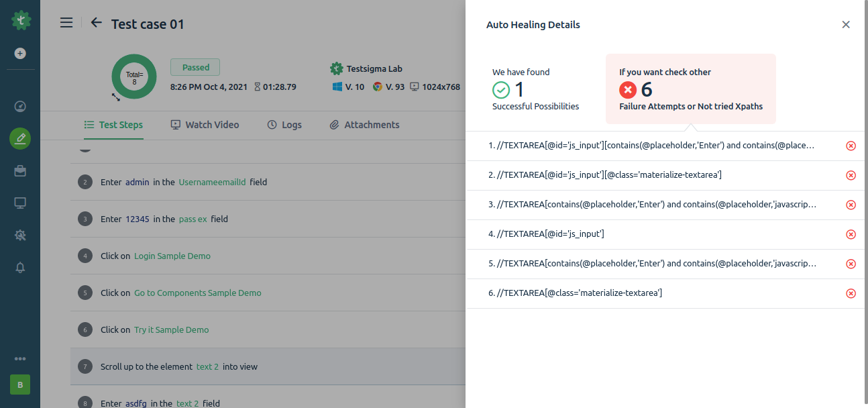Screen dimensions: 868x408
Task: Click the hamburger menu icon
Action: click(x=66, y=23)
